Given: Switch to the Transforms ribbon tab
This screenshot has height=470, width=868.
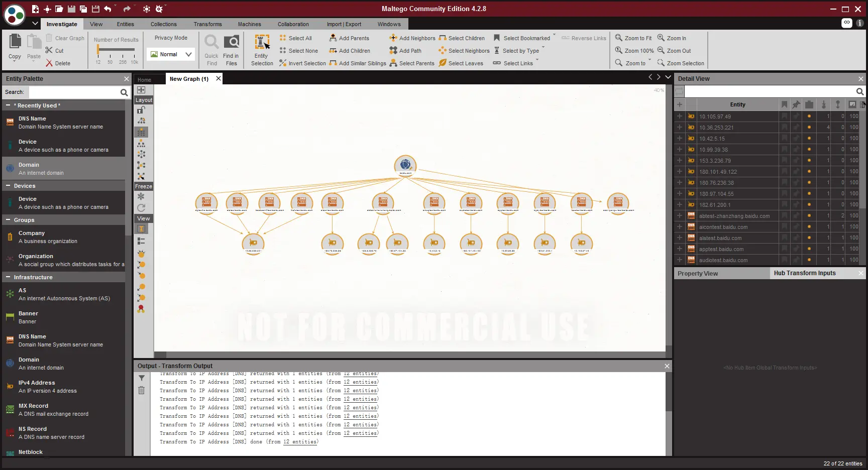Looking at the screenshot, I should point(208,24).
